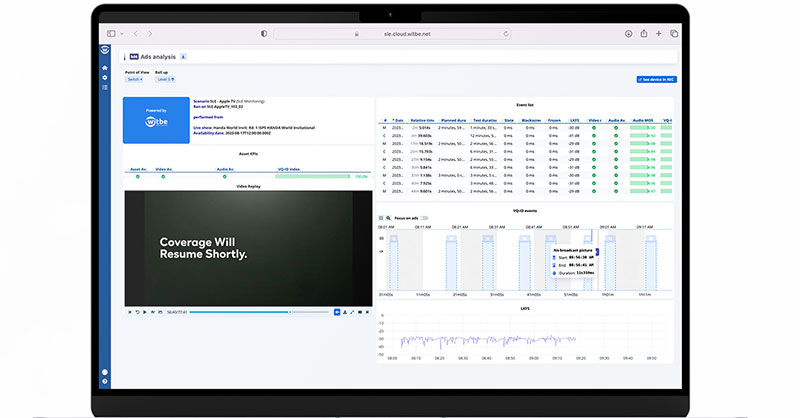This screenshot has width=800, height=418.
Task: Expand the video replay to fullscreen
Action: click(352, 312)
